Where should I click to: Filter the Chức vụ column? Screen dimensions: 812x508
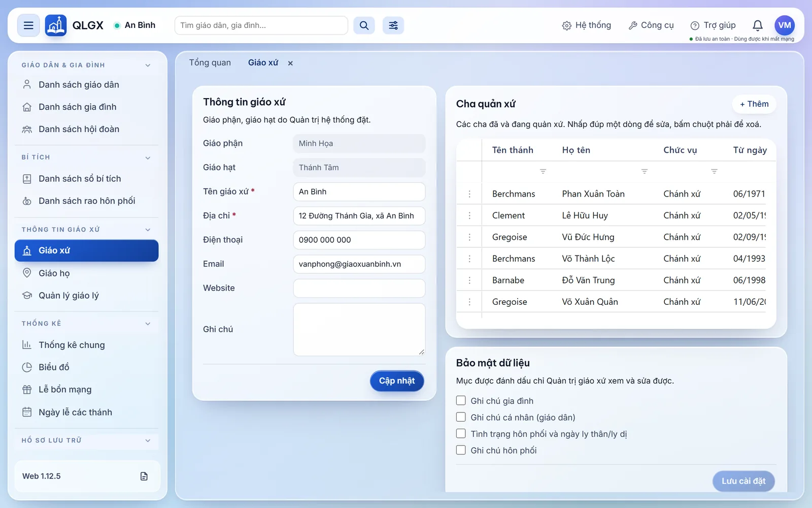(714, 172)
